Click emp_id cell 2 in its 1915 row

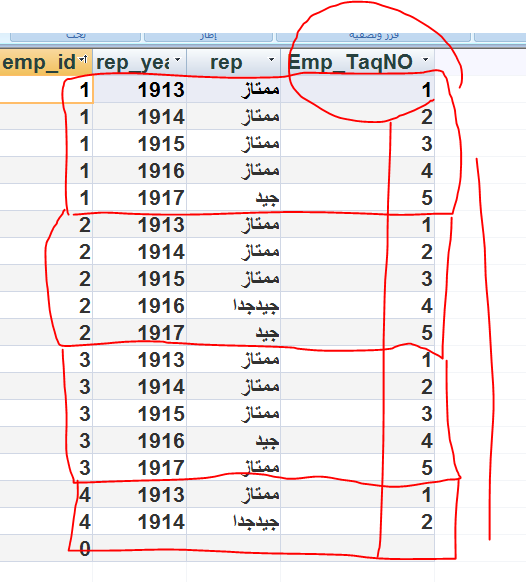pyautogui.click(x=46, y=278)
